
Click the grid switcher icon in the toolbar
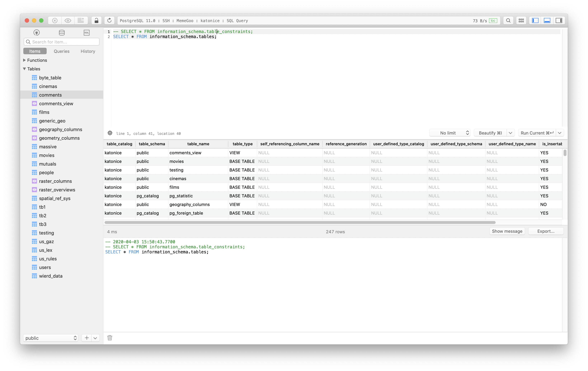(x=521, y=20)
